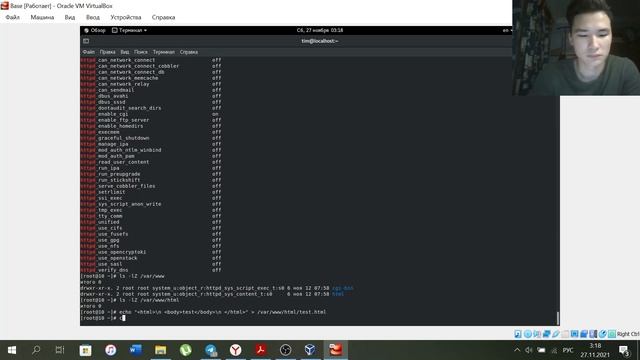Click the httpd_serve_cobbler_files line
Viewport: 640px width, 360px height.
coord(151,186)
